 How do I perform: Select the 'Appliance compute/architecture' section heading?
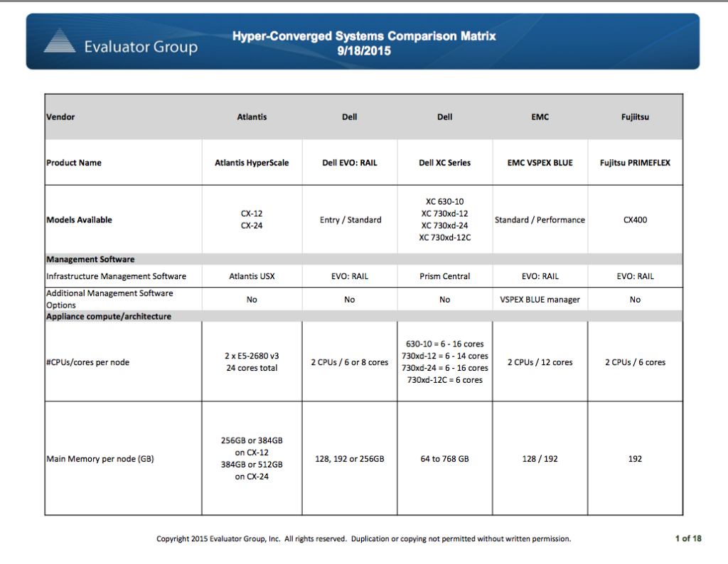click(109, 316)
